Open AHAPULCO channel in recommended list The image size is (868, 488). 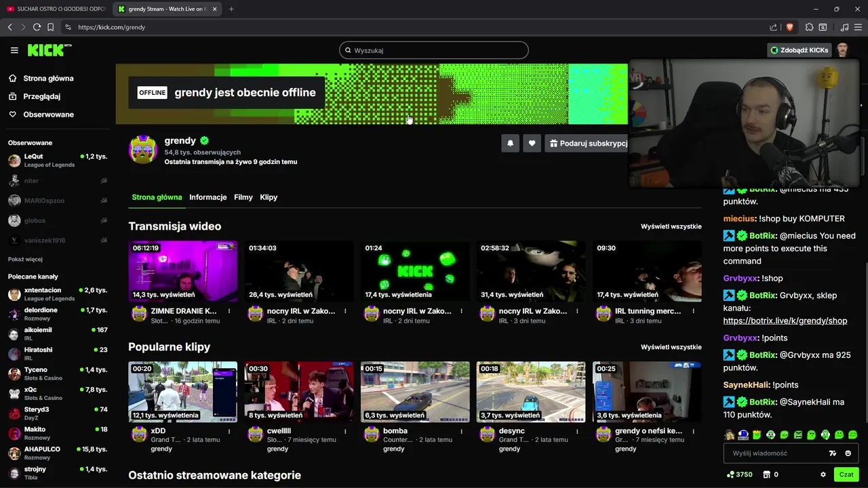click(x=58, y=453)
